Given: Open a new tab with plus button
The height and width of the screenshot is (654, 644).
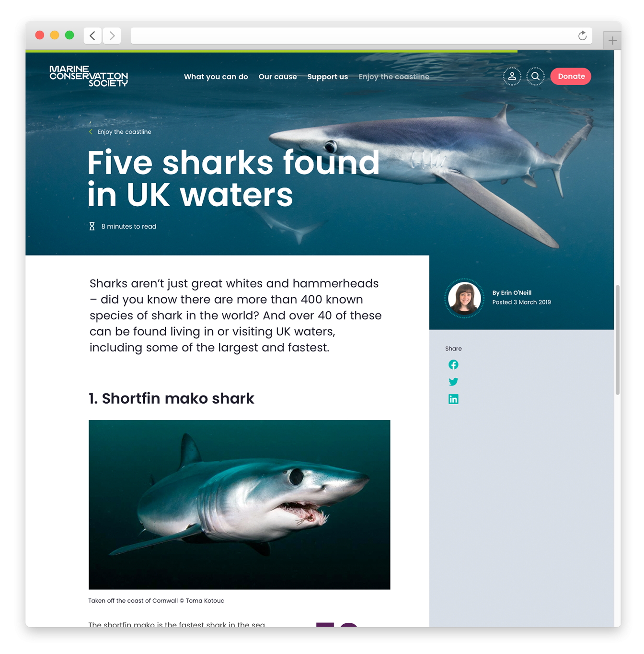Looking at the screenshot, I should click(x=612, y=41).
